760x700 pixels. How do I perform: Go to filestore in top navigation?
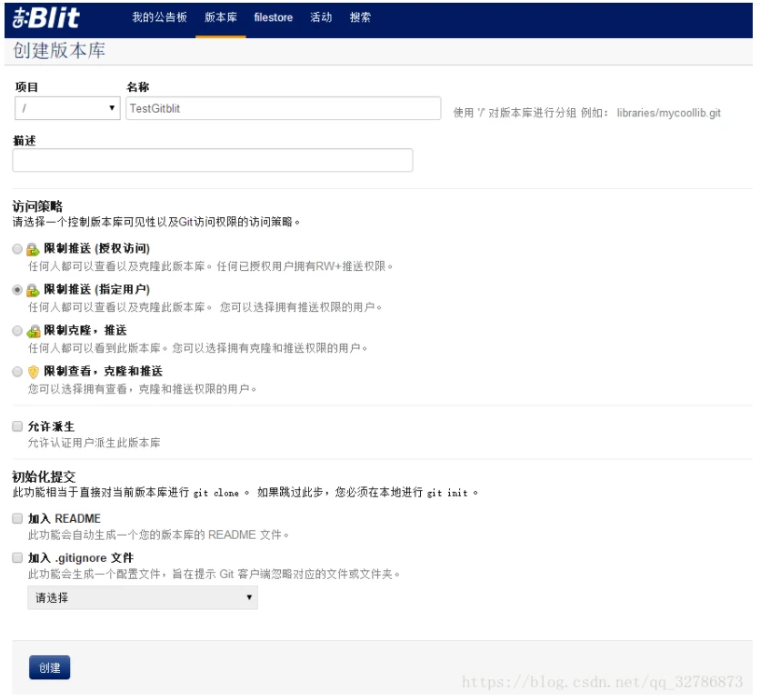(x=274, y=17)
